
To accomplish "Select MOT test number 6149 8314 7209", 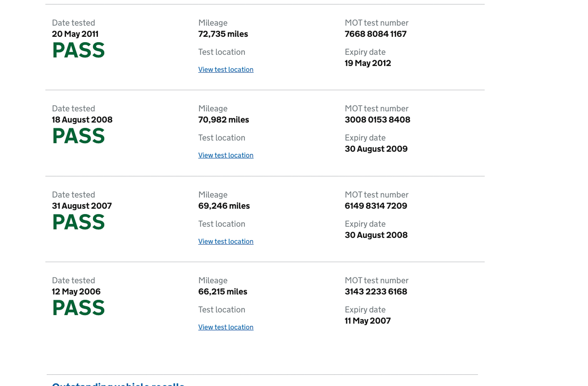I will (376, 206).
